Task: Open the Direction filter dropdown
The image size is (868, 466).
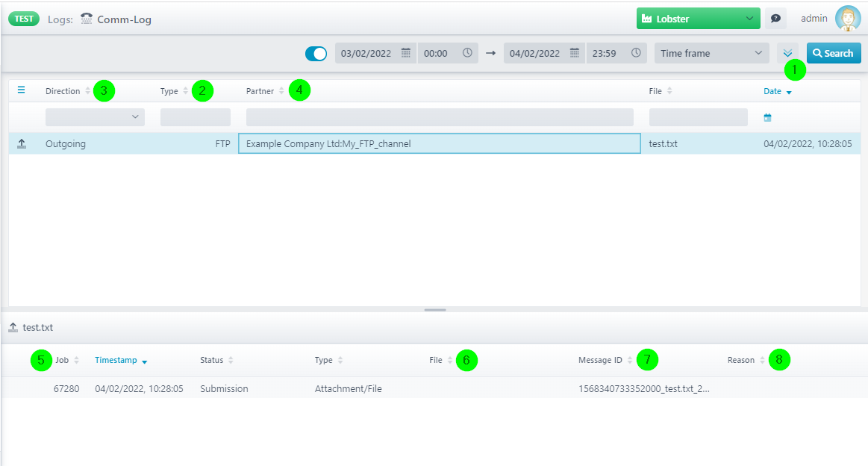Action: pyautogui.click(x=96, y=117)
